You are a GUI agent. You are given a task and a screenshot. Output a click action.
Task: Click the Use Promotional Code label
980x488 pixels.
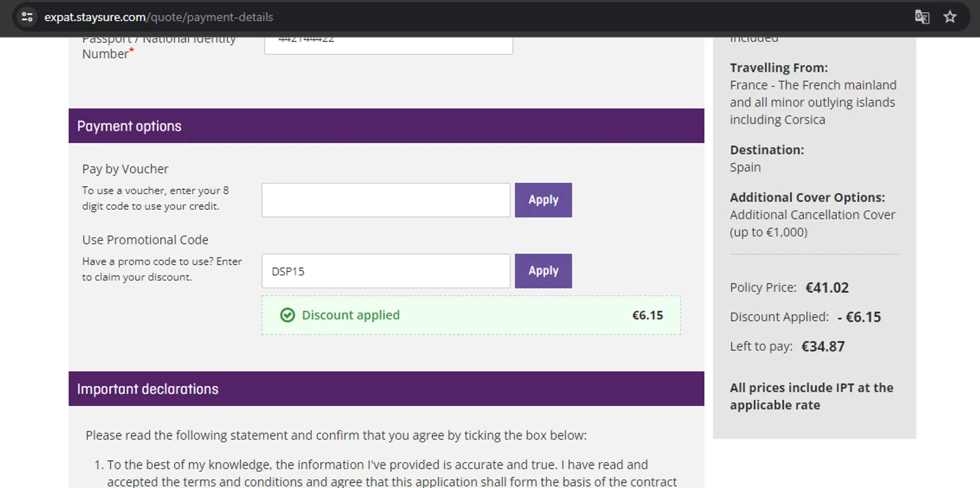[145, 240]
